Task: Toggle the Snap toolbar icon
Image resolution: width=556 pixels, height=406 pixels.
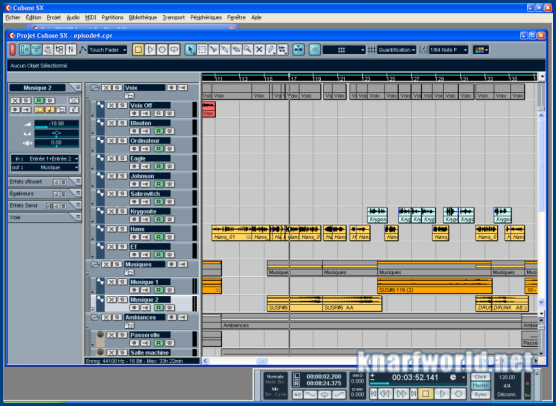Action: (x=315, y=50)
